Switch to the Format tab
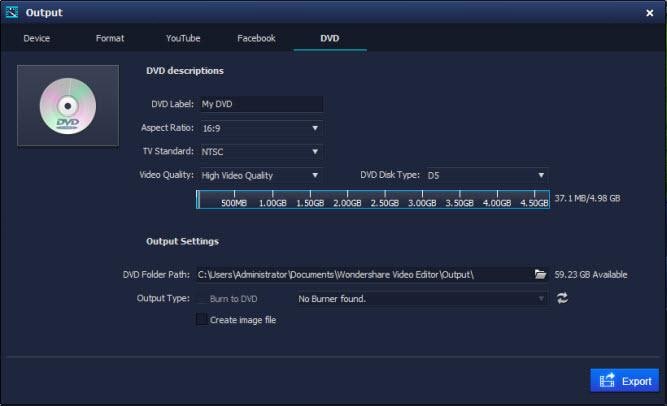Screen dimensions: 667x406 110,38
